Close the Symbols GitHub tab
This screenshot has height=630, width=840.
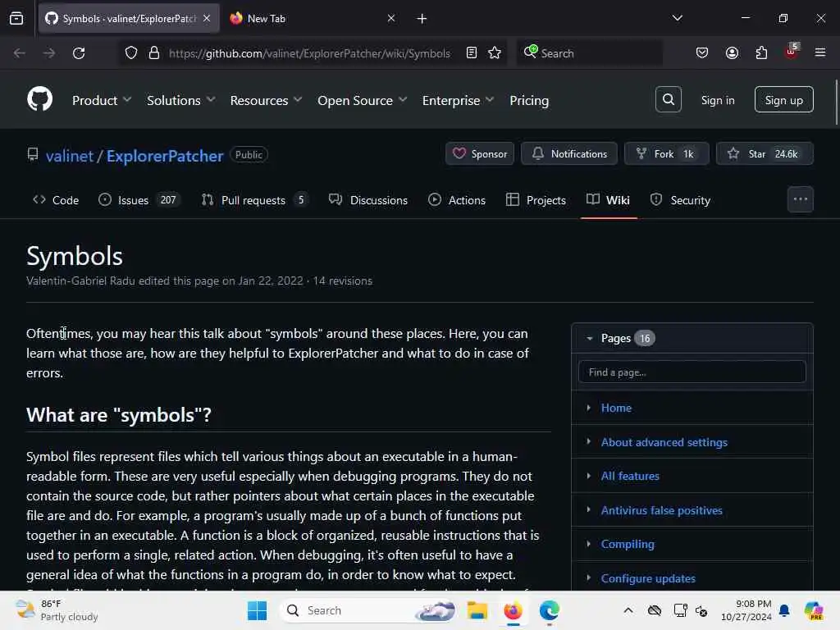point(207,18)
